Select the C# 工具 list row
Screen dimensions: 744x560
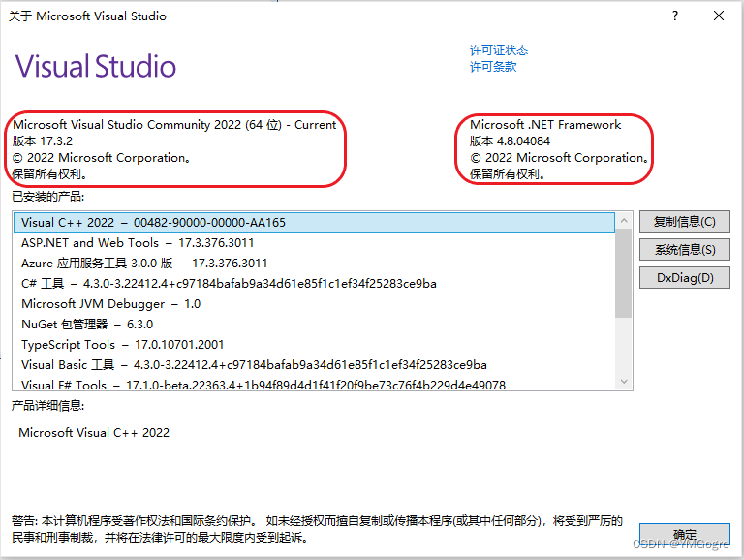pos(314,284)
